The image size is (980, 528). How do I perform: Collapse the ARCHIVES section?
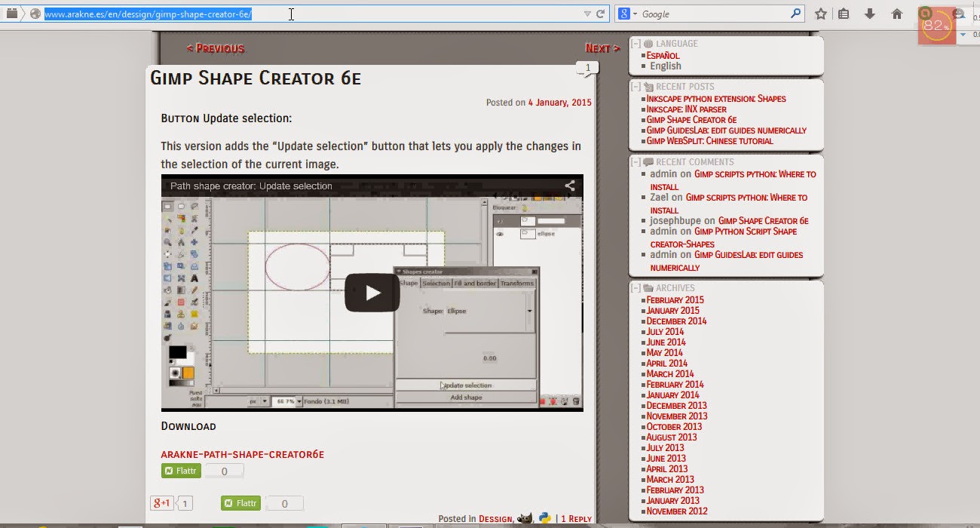click(634, 287)
